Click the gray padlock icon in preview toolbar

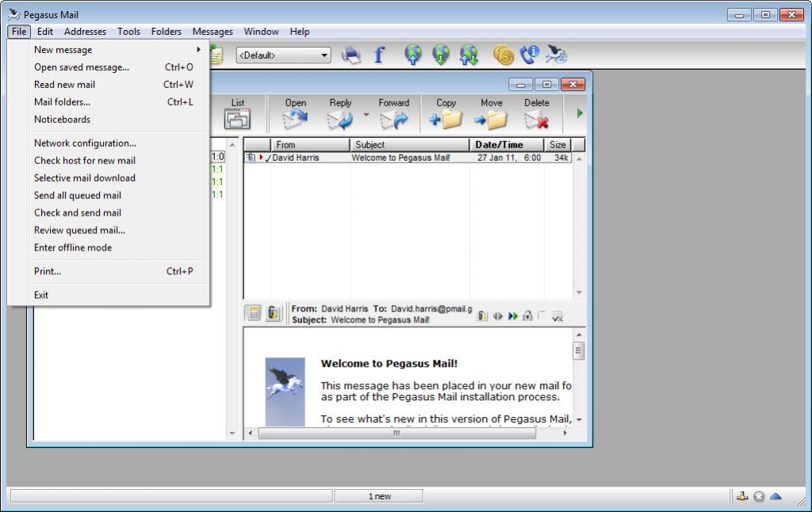[x=527, y=315]
